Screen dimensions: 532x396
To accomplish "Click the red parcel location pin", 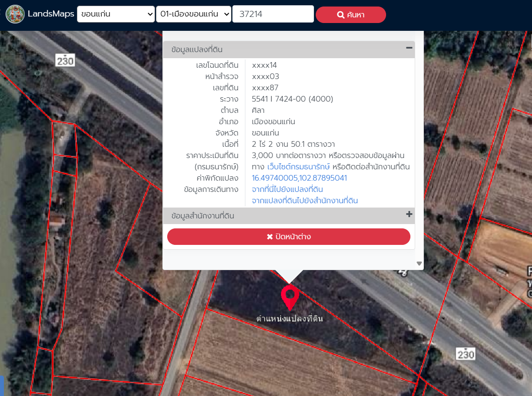I will [290, 296].
